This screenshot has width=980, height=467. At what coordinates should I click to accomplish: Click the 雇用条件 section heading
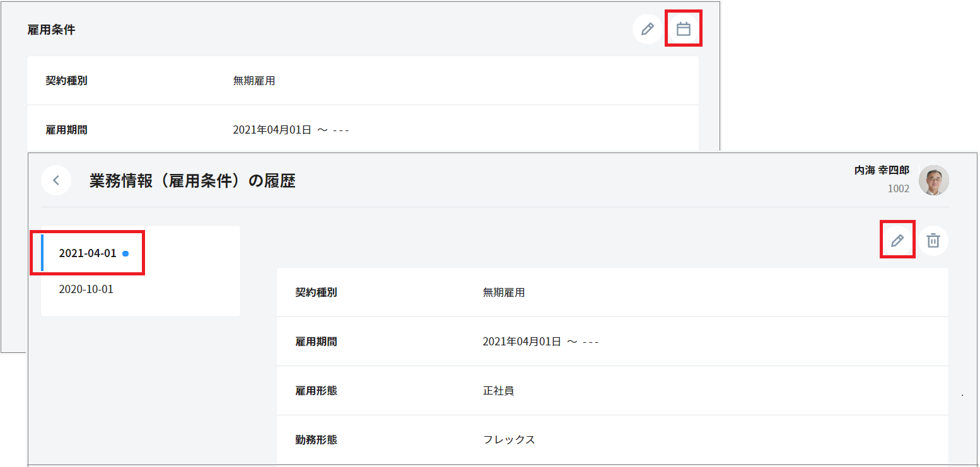pyautogui.click(x=51, y=30)
